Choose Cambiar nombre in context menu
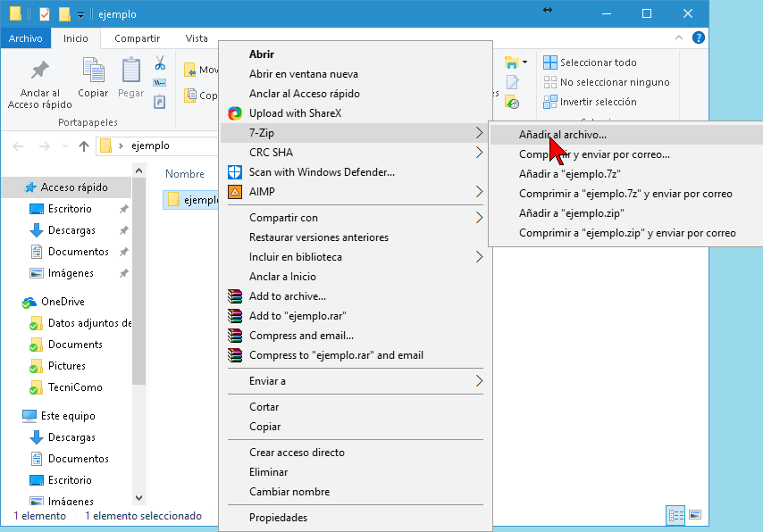 coord(356,492)
